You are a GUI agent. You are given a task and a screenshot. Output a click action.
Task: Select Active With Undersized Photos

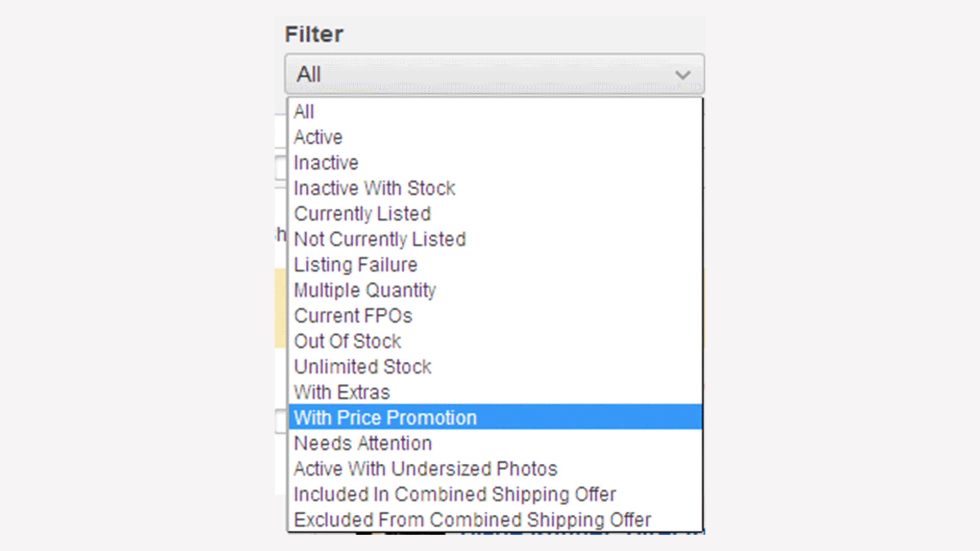coord(426,468)
